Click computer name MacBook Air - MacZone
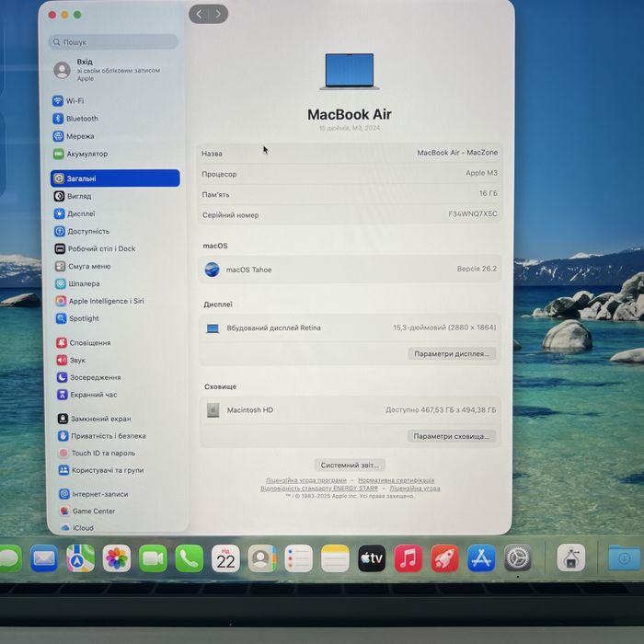Image resolution: width=644 pixels, height=644 pixels. click(x=457, y=153)
